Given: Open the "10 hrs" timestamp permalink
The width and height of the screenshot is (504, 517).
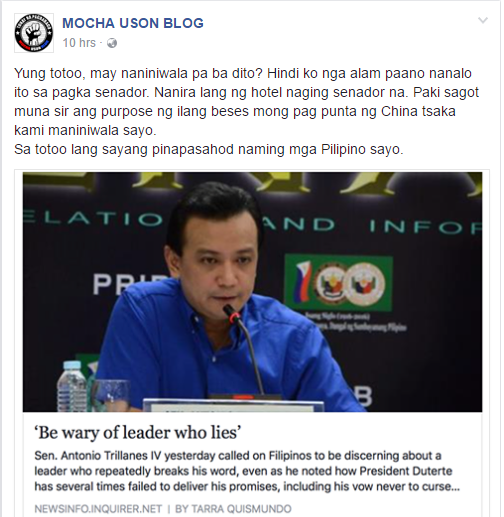Looking at the screenshot, I should 79,43.
